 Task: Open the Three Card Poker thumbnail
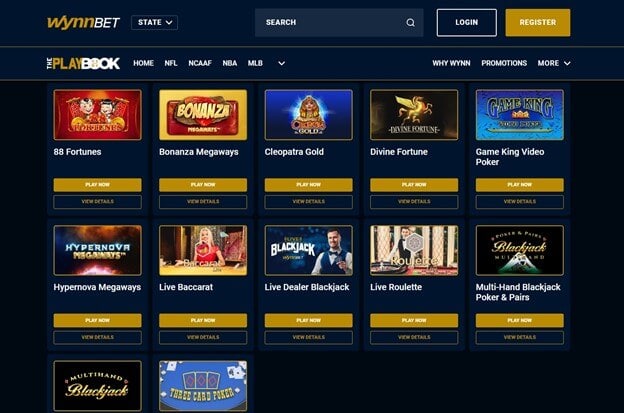pyautogui.click(x=203, y=386)
